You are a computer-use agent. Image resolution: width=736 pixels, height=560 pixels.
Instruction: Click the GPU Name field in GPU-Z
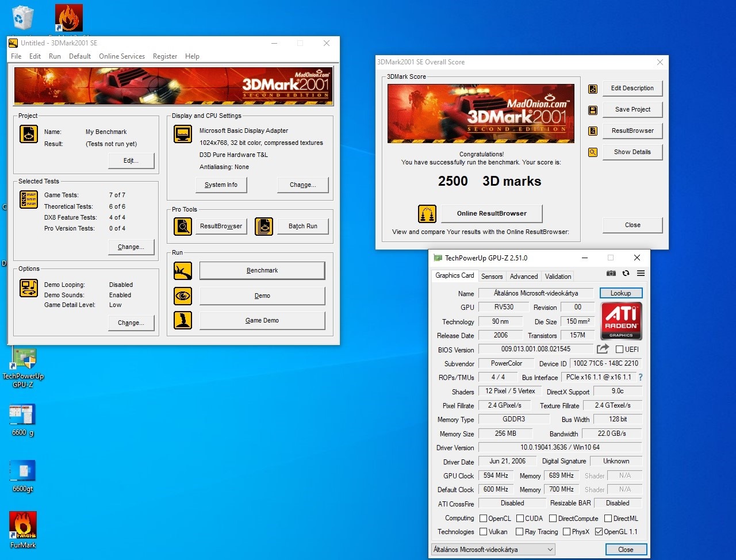536,293
